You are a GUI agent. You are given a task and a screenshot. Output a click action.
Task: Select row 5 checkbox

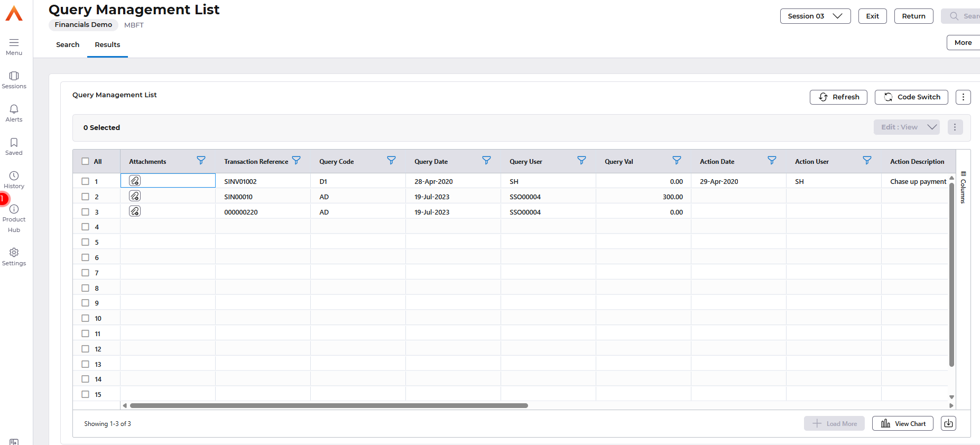pyautogui.click(x=85, y=242)
